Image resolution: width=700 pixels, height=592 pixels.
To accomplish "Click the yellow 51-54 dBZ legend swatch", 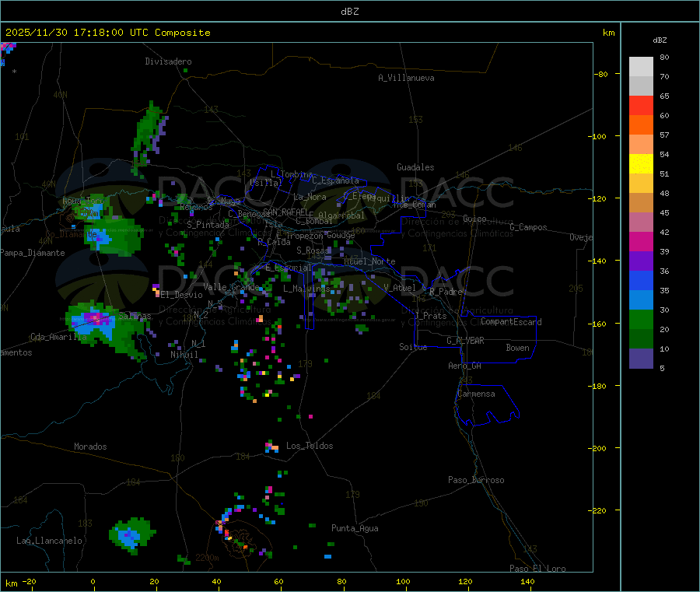I will (x=641, y=164).
